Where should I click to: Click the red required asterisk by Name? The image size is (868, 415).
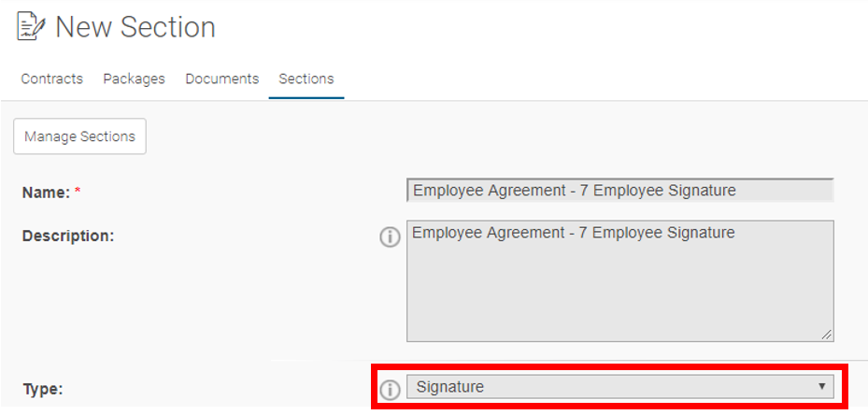point(78,192)
